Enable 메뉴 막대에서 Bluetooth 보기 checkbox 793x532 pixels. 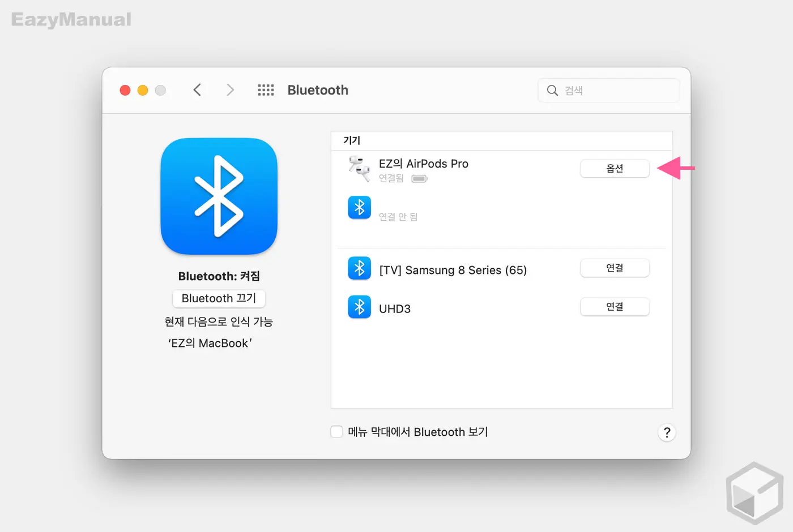click(x=336, y=432)
